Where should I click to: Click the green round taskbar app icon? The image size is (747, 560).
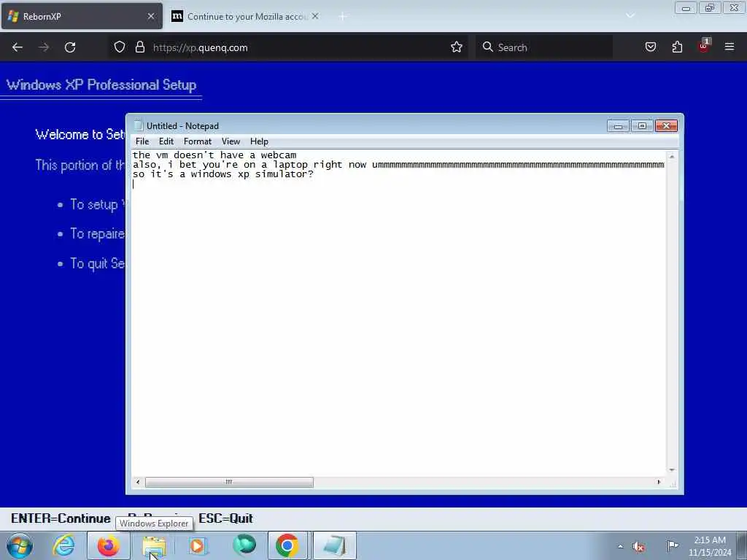click(x=244, y=545)
